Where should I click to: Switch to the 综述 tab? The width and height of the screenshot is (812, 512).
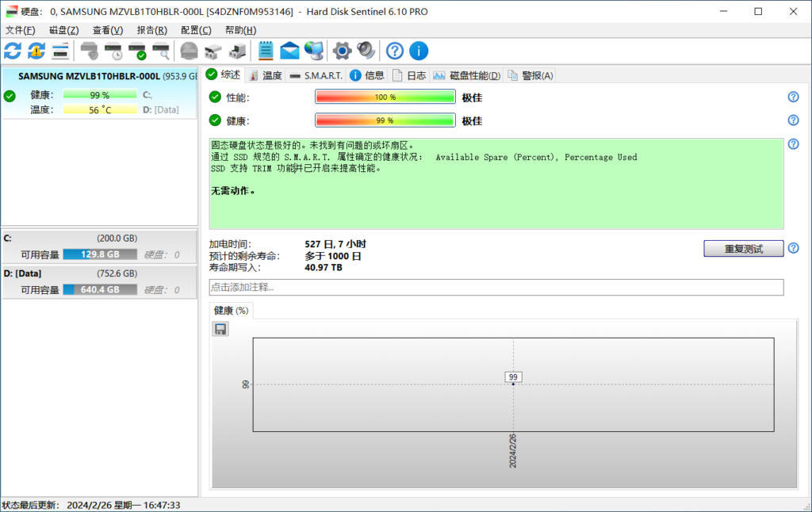point(224,75)
